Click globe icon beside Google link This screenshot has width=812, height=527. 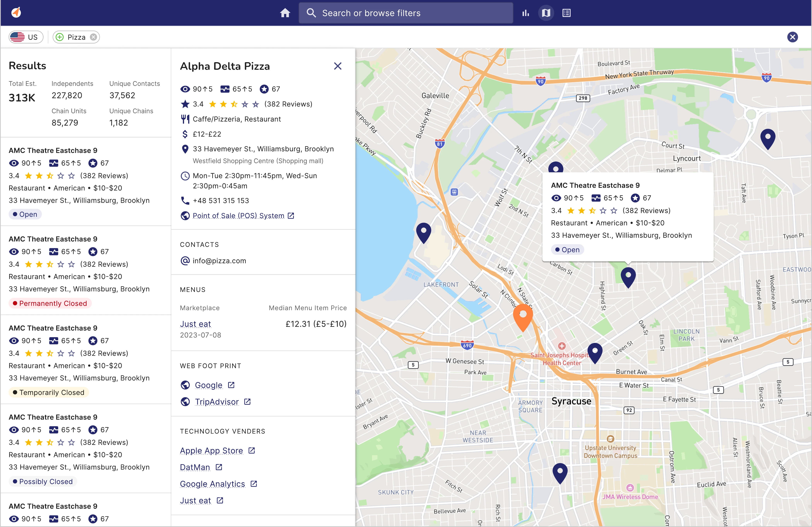(185, 385)
